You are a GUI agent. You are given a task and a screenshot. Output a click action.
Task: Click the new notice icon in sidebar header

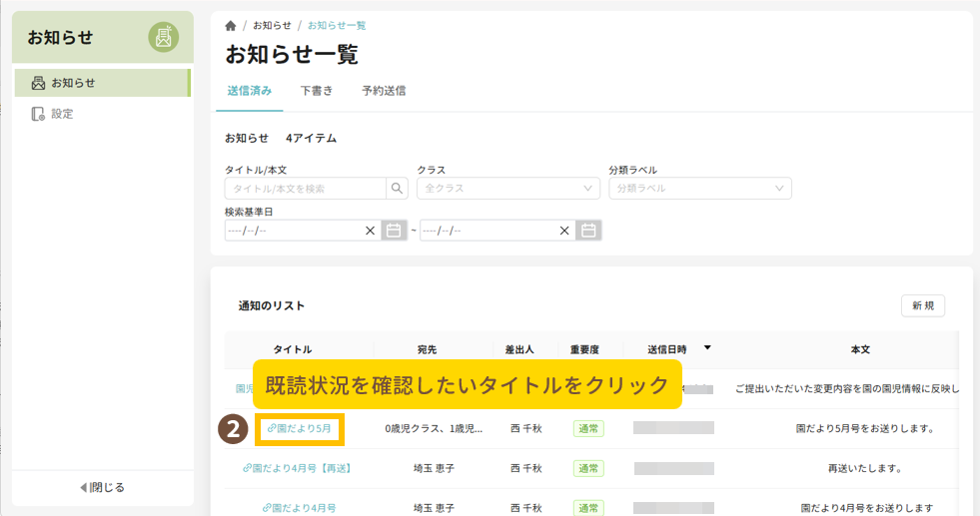164,38
